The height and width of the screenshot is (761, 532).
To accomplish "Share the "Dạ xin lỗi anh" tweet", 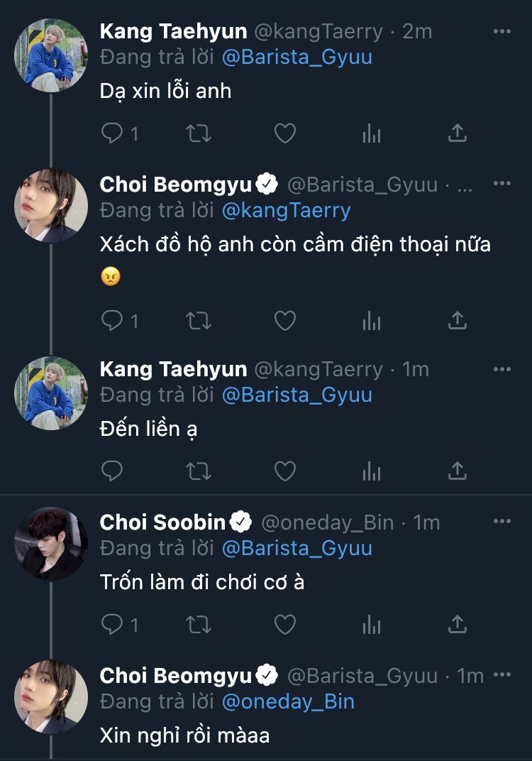I will point(458,133).
